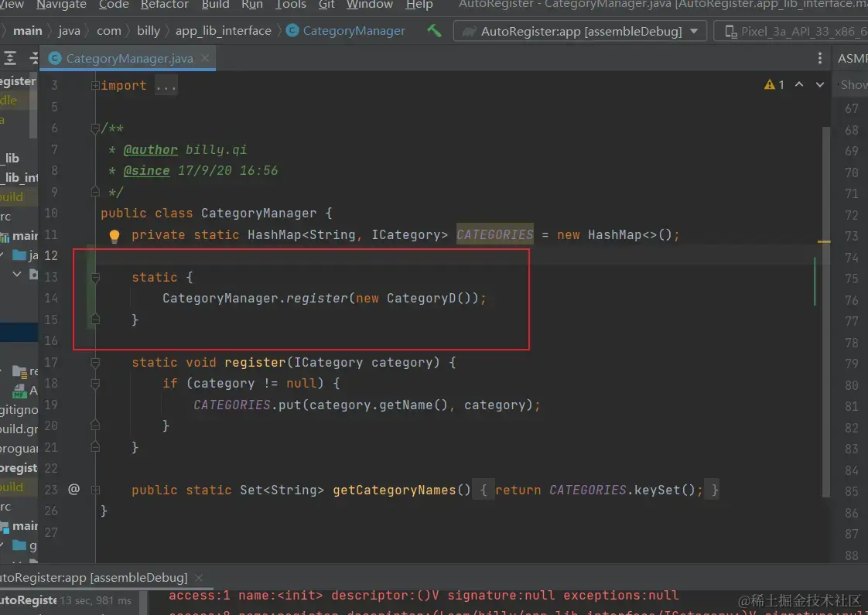Open the editor tabs options menu (three dots)
868x615 pixels.
coord(820,58)
